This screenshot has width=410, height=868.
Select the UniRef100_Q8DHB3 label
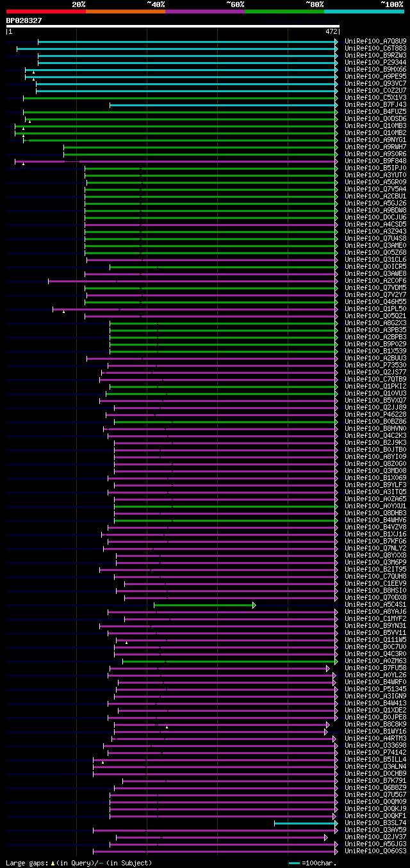pyautogui.click(x=375, y=513)
